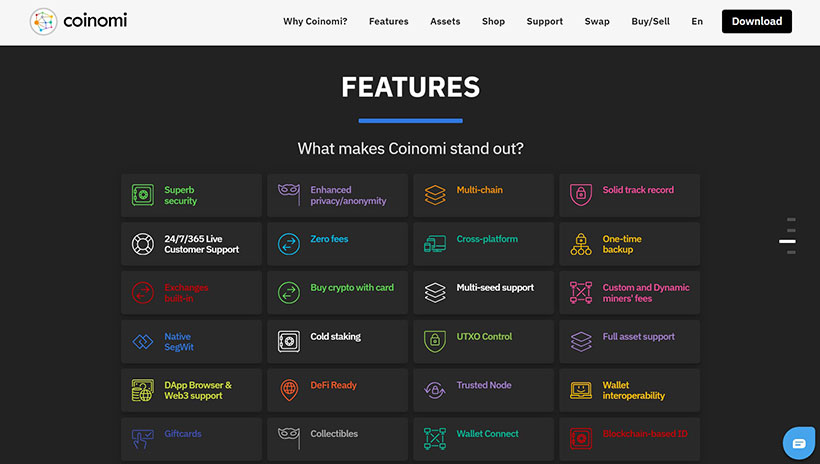Click the "Wallet interoperability" label
820x464 pixels.
click(633, 390)
